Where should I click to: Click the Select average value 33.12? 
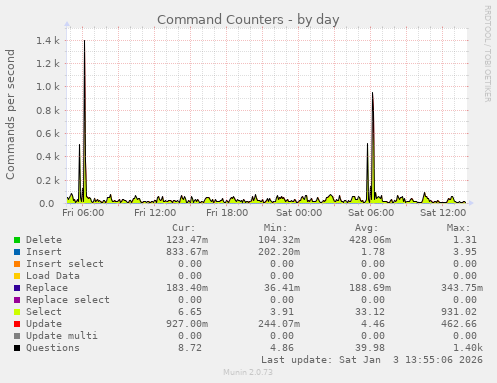pos(370,312)
